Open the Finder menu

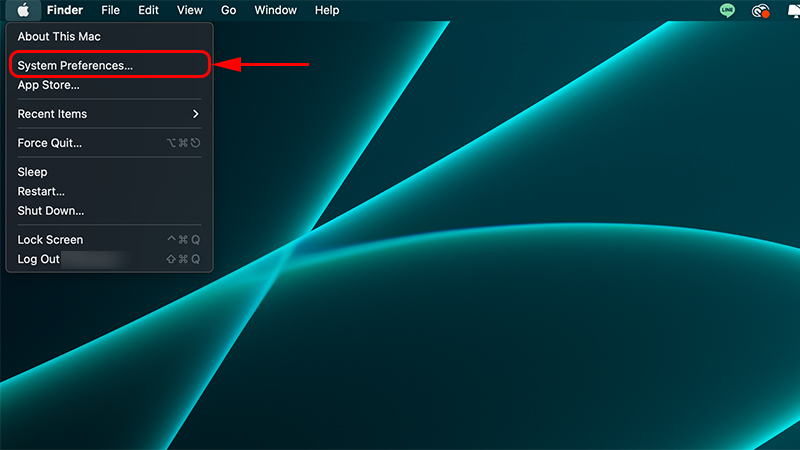(x=65, y=10)
